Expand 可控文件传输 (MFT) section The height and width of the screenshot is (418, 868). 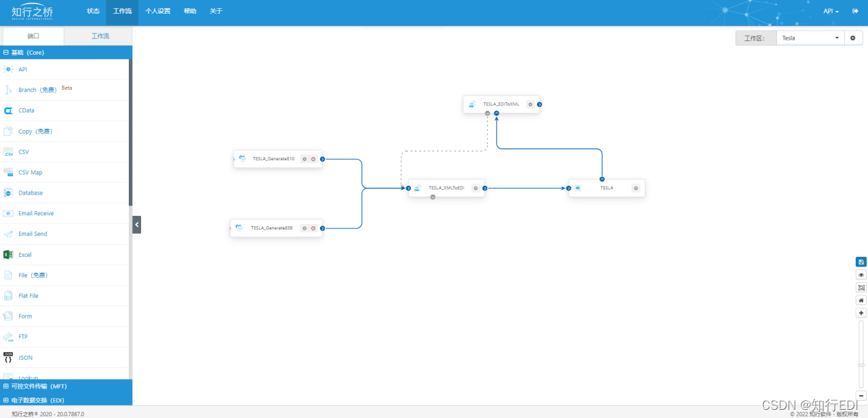(66, 386)
